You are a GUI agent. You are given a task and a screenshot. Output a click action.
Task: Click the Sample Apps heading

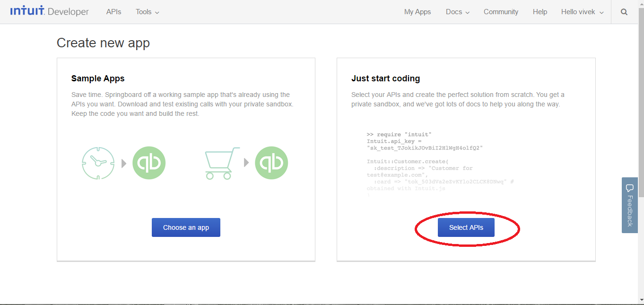[98, 78]
